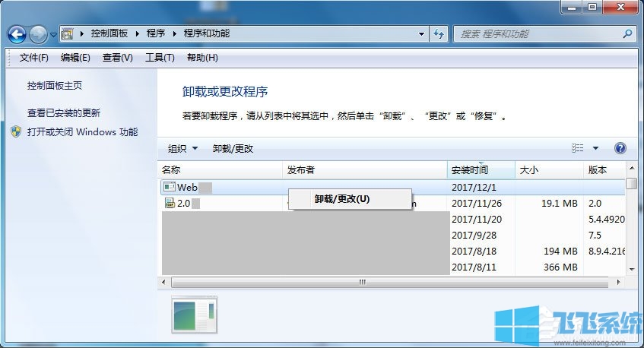Open the 组织 dropdown

(182, 149)
